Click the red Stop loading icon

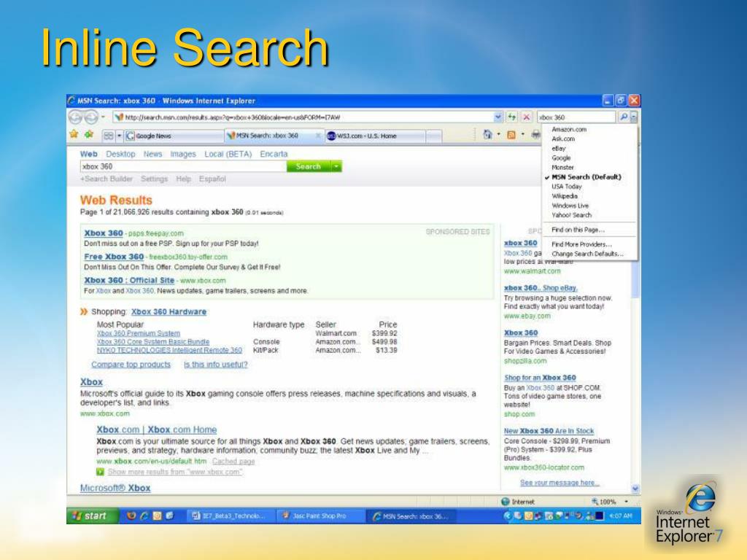(527, 117)
